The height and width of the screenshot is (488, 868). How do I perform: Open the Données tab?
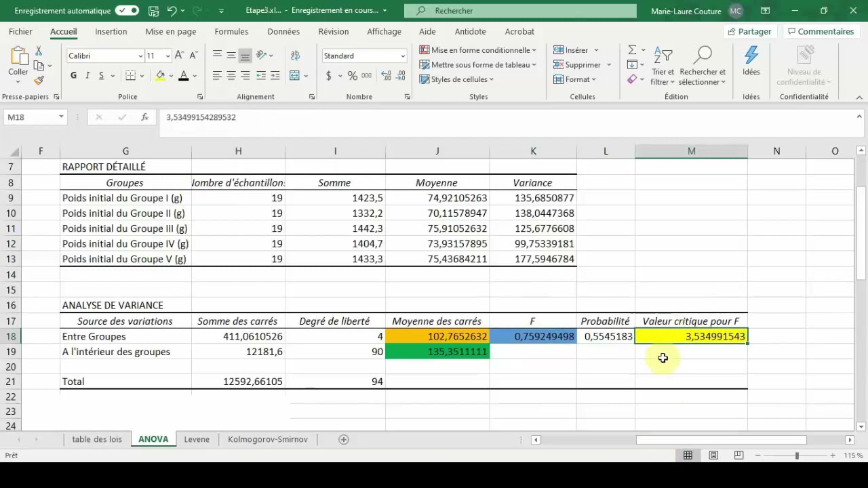[283, 32]
